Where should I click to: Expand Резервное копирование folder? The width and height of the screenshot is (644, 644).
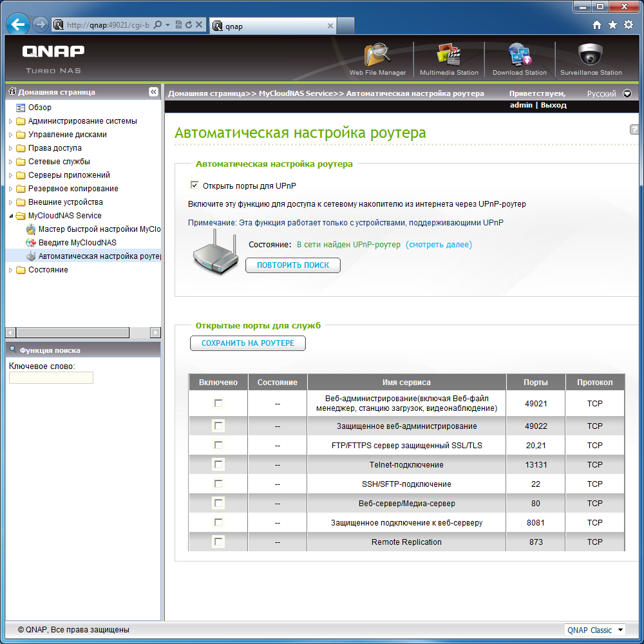coord(11,189)
